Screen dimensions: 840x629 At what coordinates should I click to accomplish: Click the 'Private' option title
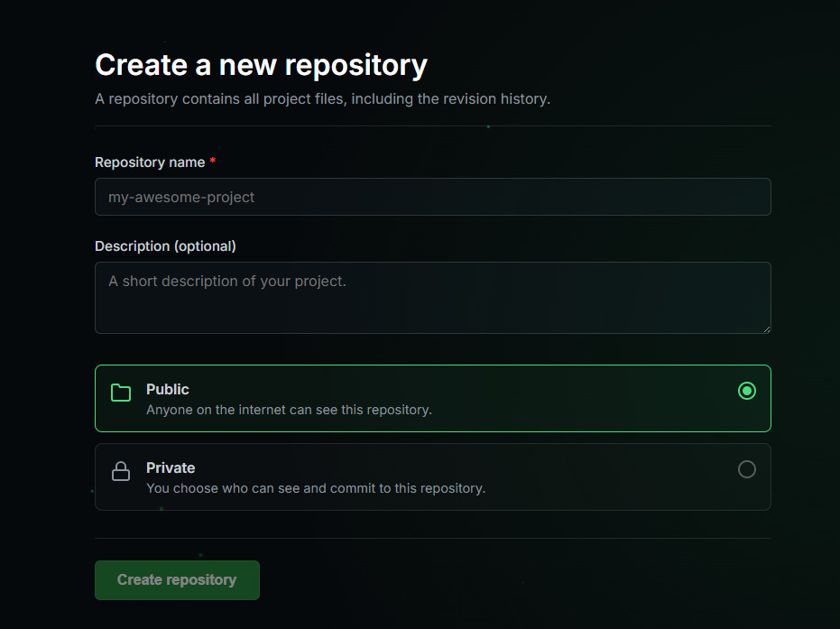171,467
